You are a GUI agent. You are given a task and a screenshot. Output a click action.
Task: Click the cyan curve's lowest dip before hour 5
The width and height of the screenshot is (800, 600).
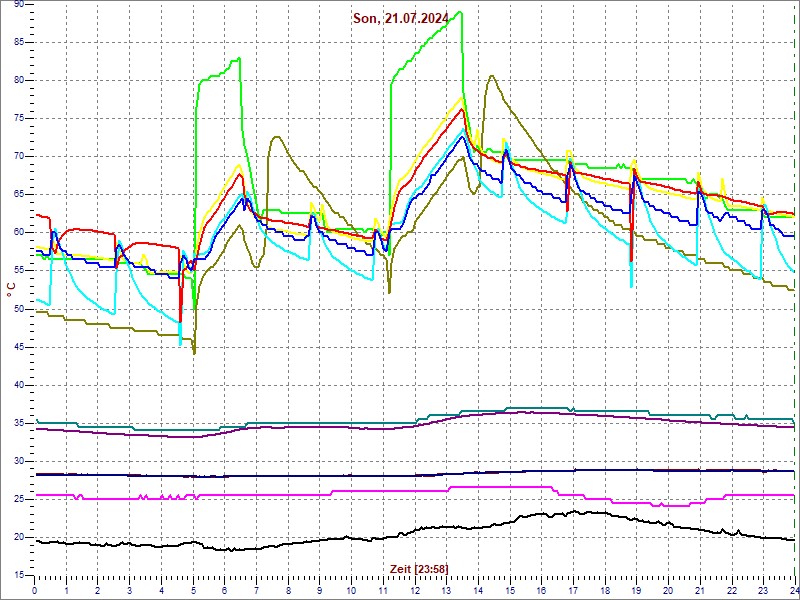coord(180,344)
